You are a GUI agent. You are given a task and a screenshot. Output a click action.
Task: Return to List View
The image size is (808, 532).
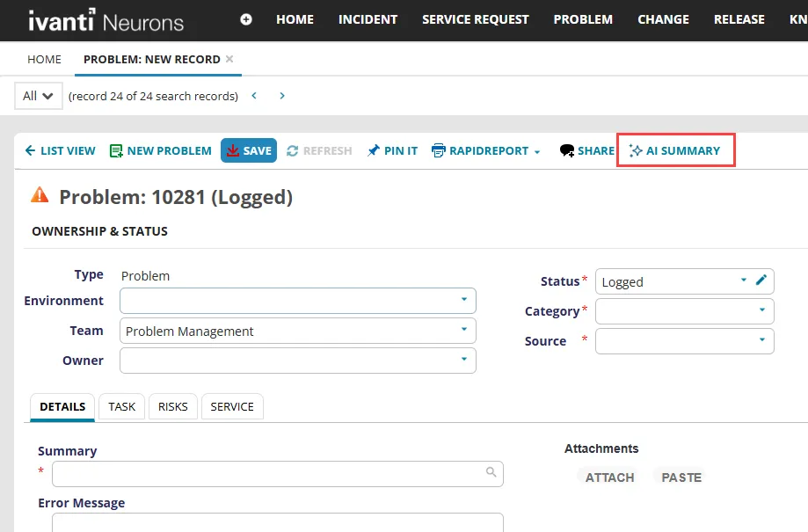[61, 150]
